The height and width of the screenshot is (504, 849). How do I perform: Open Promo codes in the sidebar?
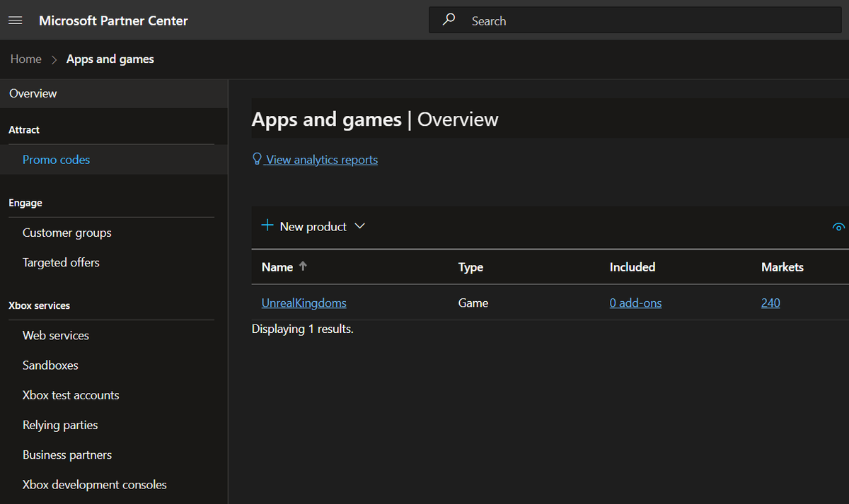point(114,160)
